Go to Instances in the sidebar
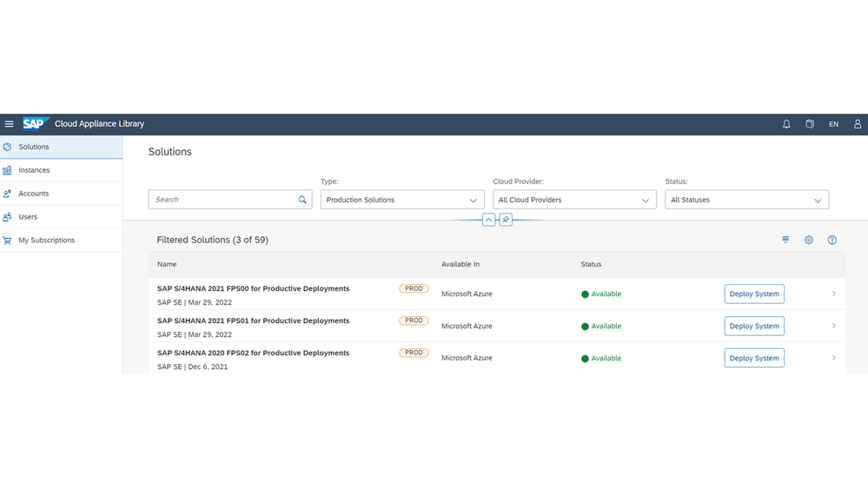This screenshot has width=868, height=488. [61, 170]
